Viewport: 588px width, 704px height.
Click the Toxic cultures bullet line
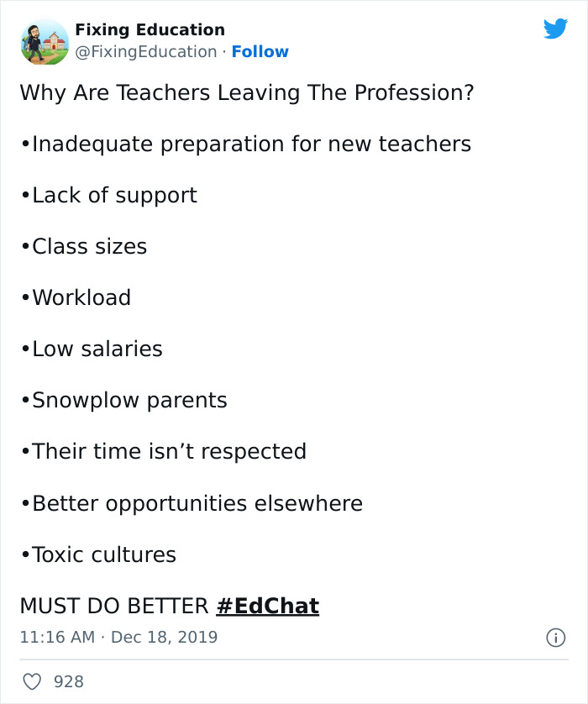(98, 554)
